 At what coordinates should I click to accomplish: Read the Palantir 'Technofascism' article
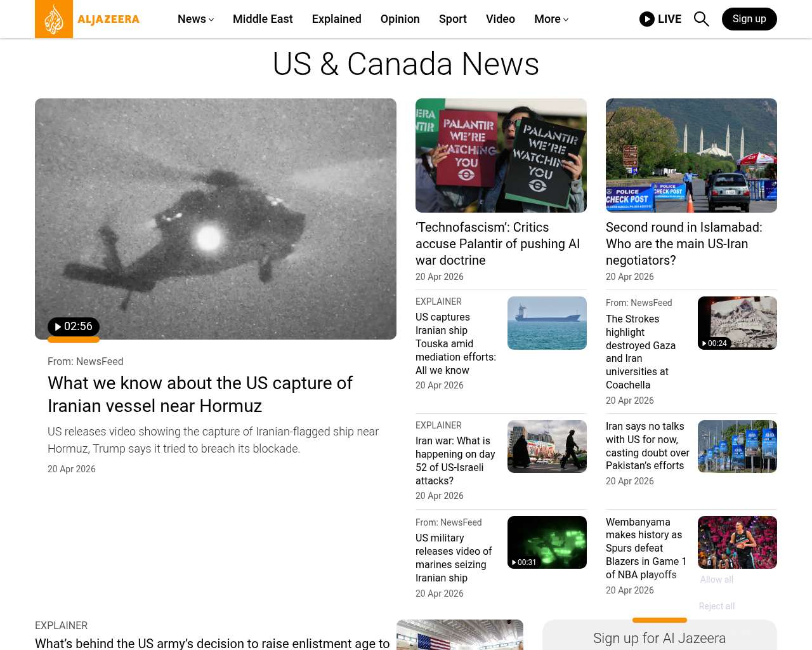[x=498, y=244]
